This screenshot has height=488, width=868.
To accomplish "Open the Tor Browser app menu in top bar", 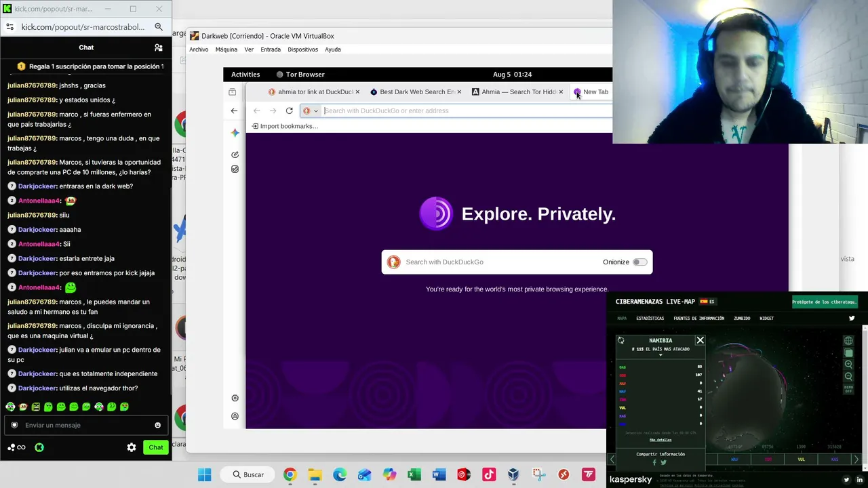I will (300, 75).
